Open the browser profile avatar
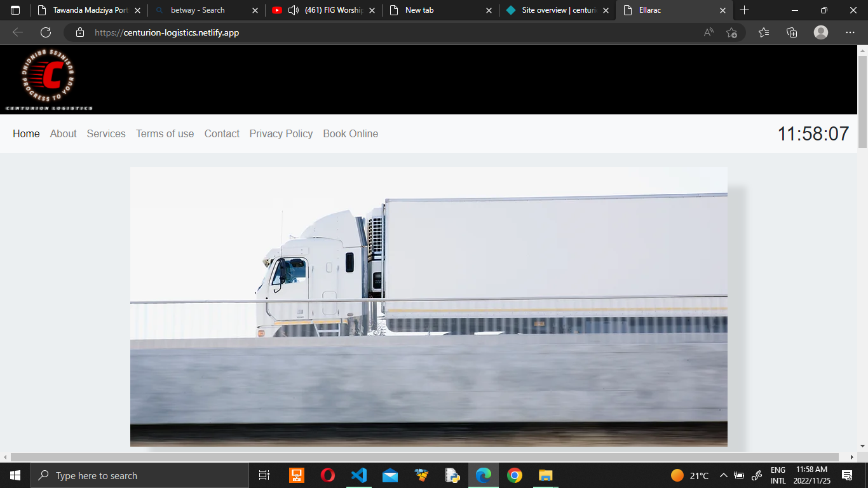Viewport: 868px width, 488px height. click(821, 32)
